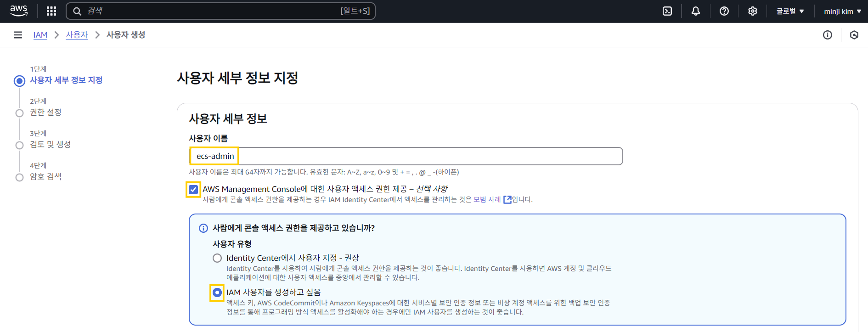
Task: Open the services grid menu
Action: coord(51,11)
